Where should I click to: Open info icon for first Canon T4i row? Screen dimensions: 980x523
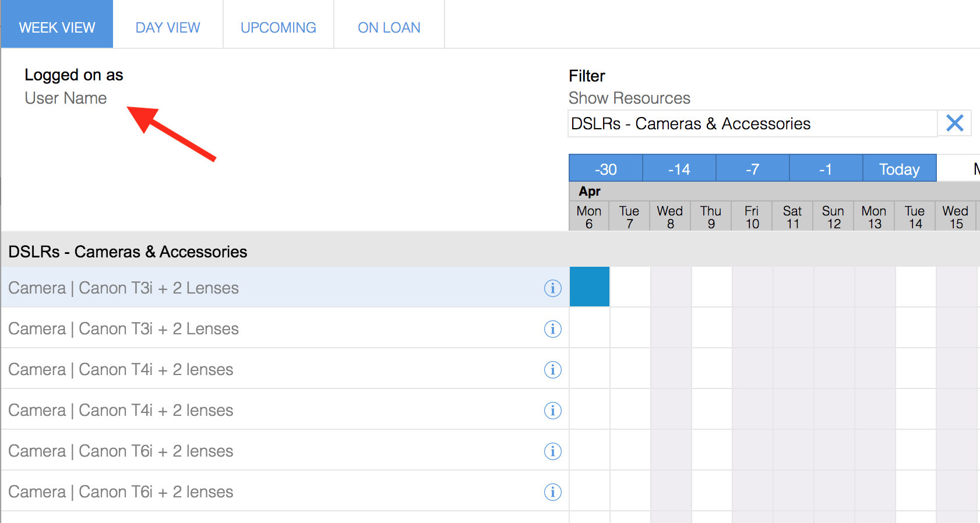[x=552, y=369]
